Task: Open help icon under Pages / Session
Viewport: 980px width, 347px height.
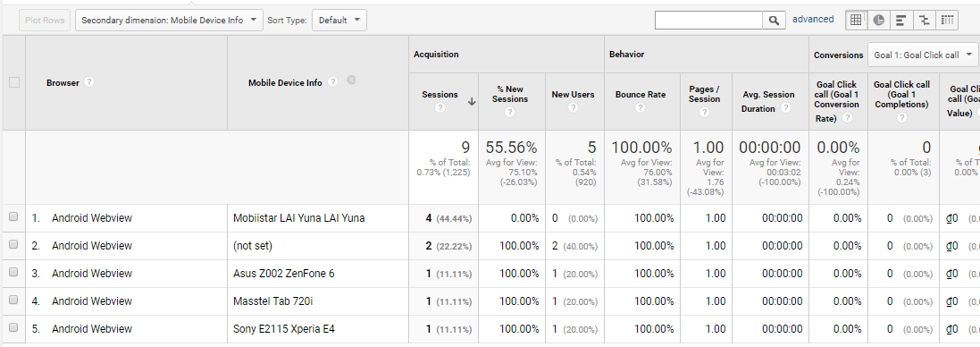Action: (x=704, y=112)
